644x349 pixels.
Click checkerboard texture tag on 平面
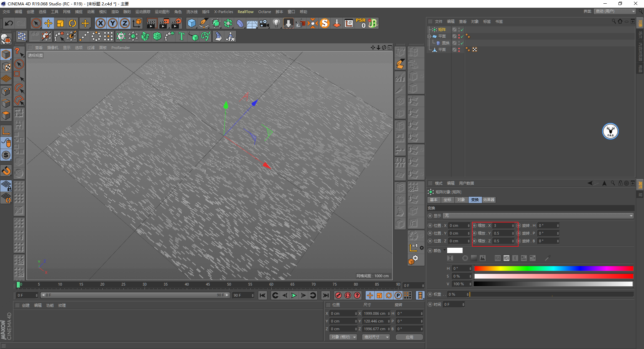475,50
